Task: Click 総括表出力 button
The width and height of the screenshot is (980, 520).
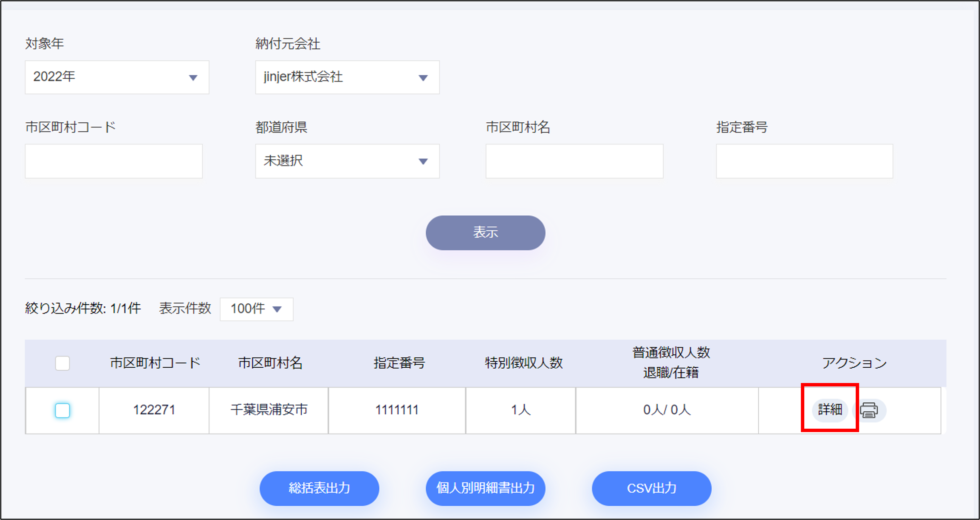Action: click(319, 488)
